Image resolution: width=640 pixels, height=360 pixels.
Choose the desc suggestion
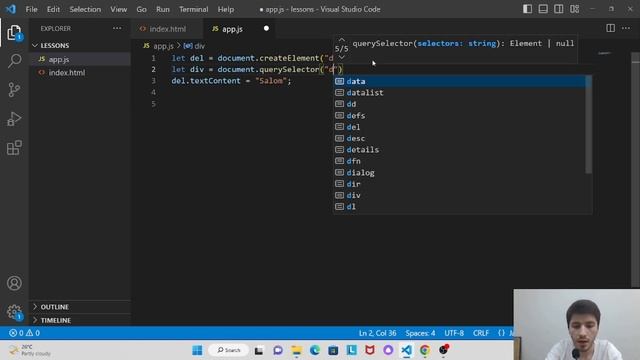click(460, 138)
